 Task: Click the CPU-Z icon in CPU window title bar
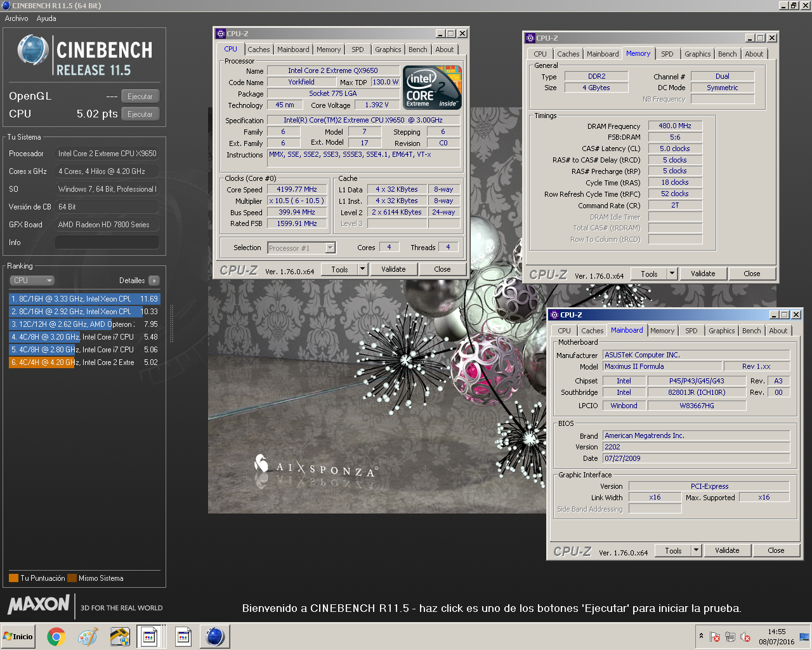click(221, 34)
